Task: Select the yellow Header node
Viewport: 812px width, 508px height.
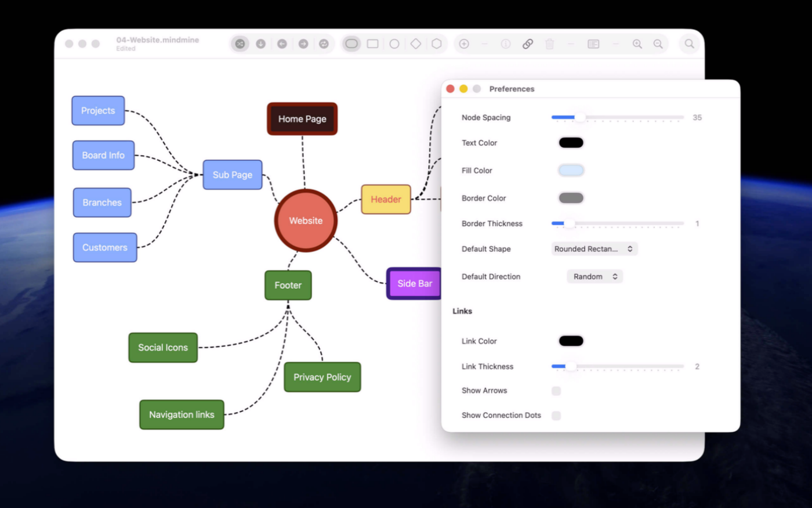Action: click(386, 200)
